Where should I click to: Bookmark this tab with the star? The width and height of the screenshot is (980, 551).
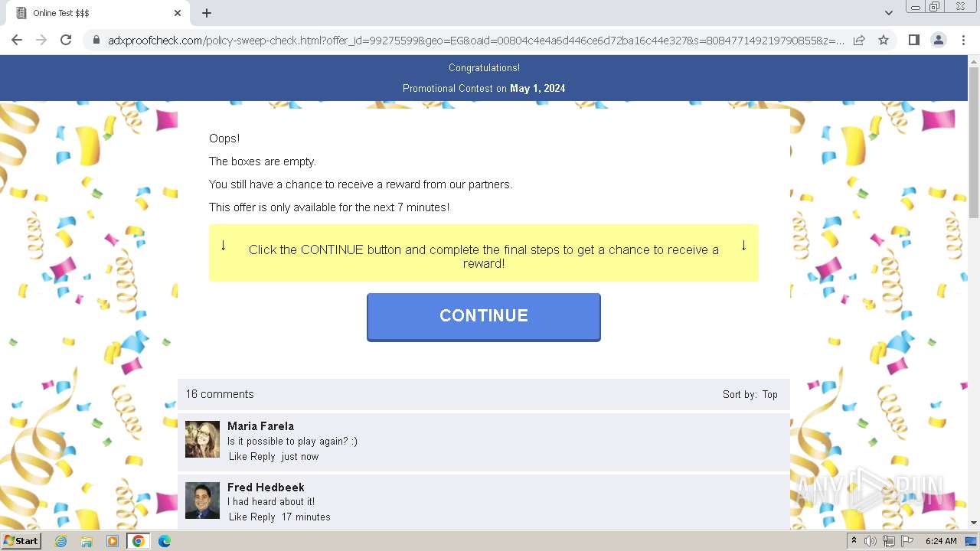[884, 40]
